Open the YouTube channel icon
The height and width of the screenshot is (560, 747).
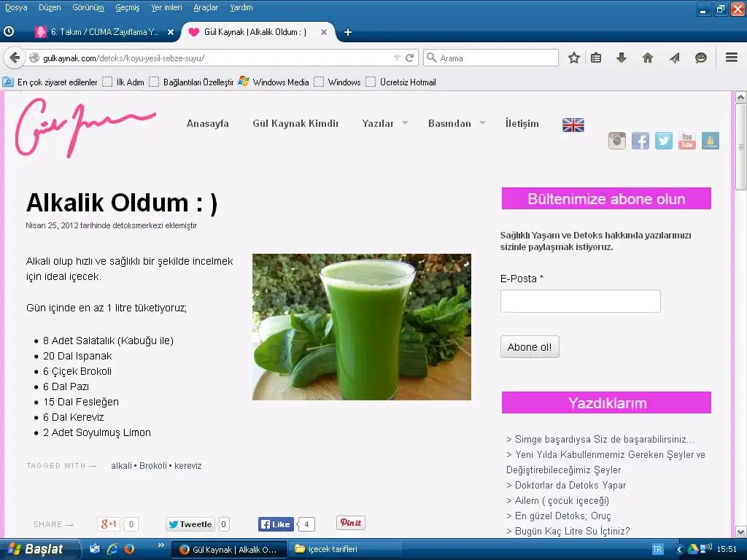(687, 141)
